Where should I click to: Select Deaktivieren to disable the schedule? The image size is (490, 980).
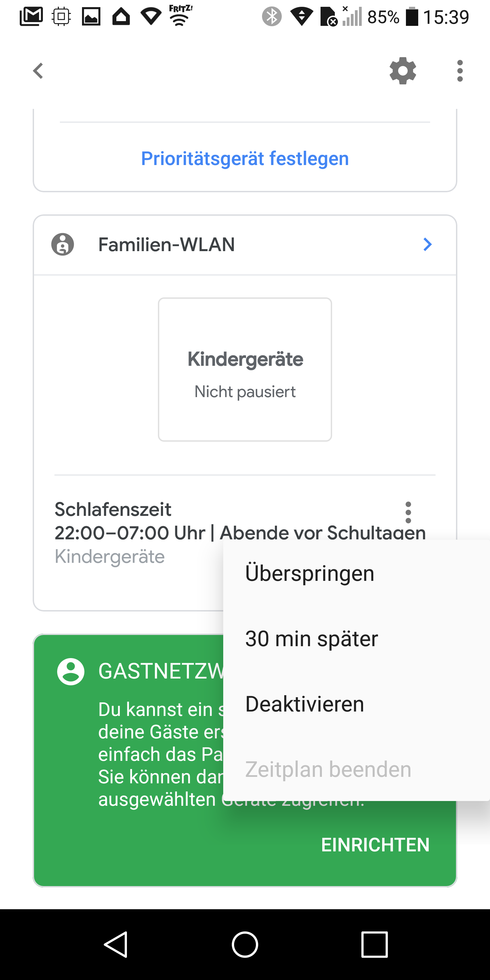tap(305, 704)
